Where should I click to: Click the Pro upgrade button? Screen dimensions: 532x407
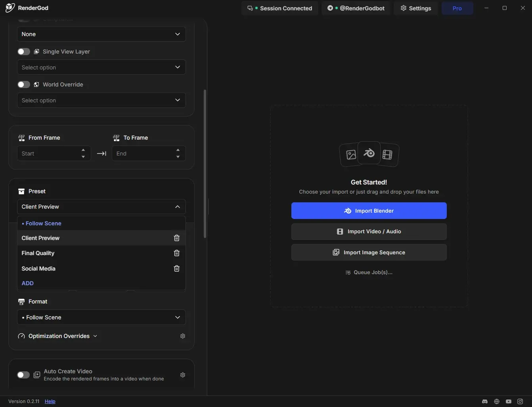point(457,8)
